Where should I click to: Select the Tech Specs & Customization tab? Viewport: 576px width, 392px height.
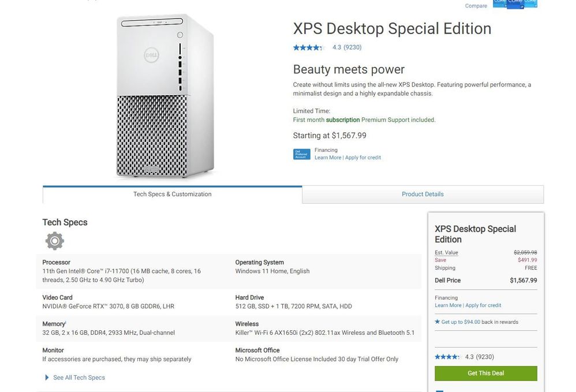(172, 195)
